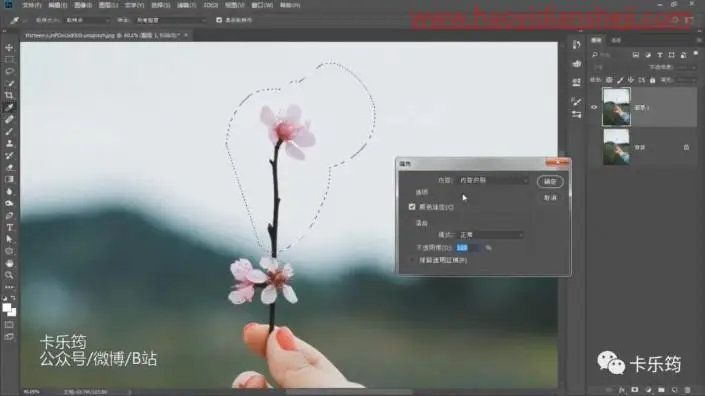Toggle Preserve Transparency checkbox in Fill dialog

coord(412,260)
